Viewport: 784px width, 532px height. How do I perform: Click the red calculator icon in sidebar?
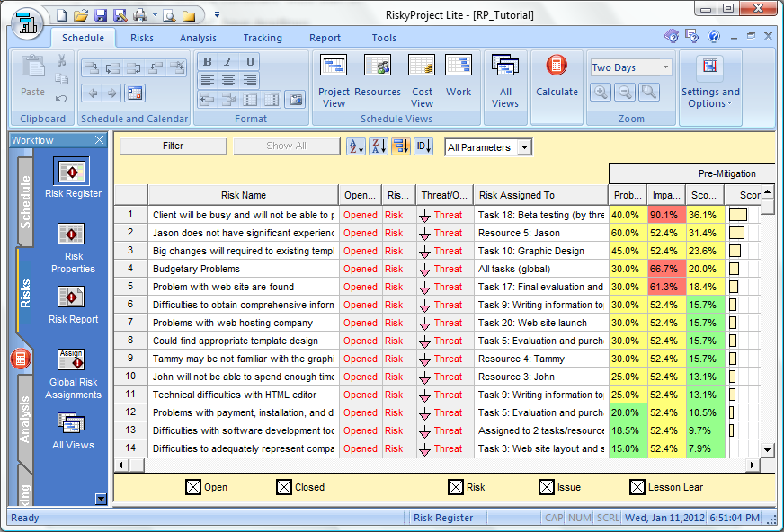click(x=21, y=359)
